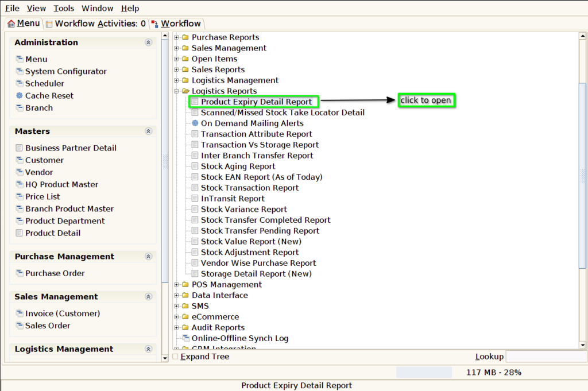Open the View menu
The width and height of the screenshot is (588, 391).
pos(36,8)
